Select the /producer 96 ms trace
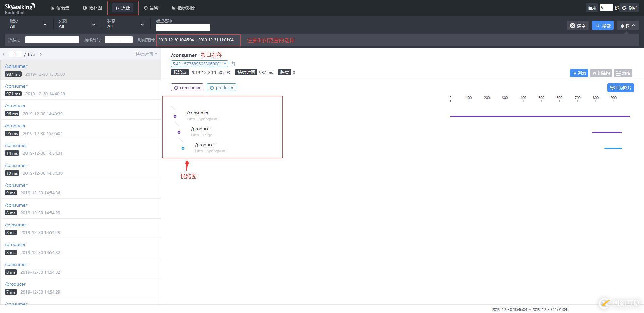 click(80, 109)
